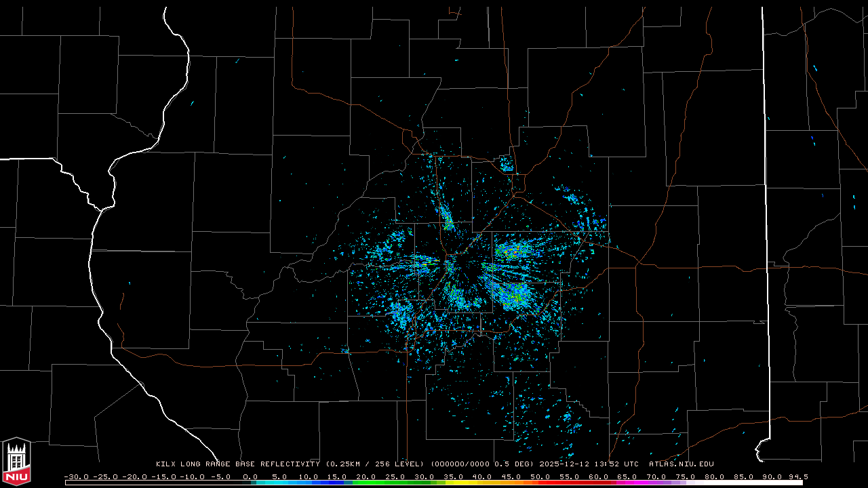Image resolution: width=868 pixels, height=488 pixels.
Task: Select the 13:52 UTC timestamp text
Action: (620, 464)
